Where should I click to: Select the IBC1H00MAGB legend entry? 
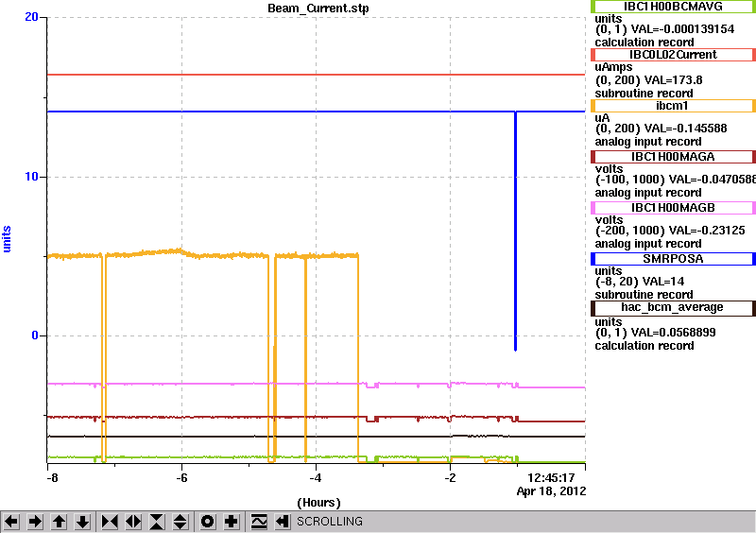(673, 208)
